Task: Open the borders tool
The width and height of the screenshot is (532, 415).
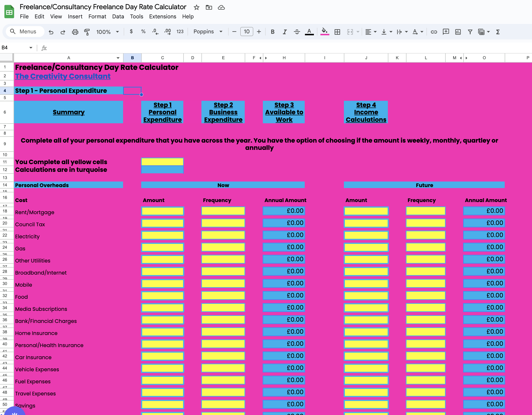Action: click(x=337, y=32)
